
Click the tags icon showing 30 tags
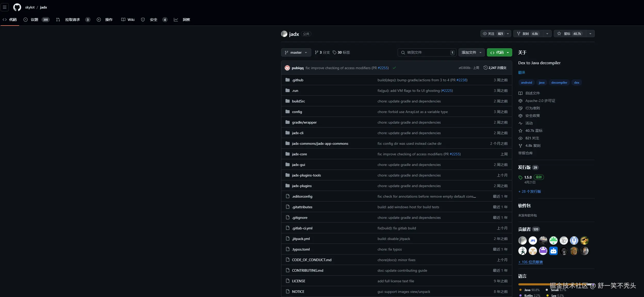pyautogui.click(x=335, y=52)
